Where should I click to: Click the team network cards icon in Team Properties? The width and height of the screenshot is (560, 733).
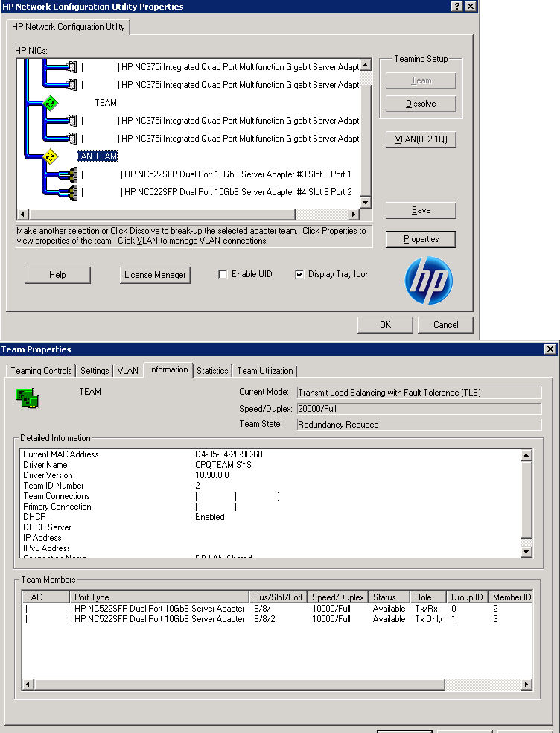pos(28,398)
